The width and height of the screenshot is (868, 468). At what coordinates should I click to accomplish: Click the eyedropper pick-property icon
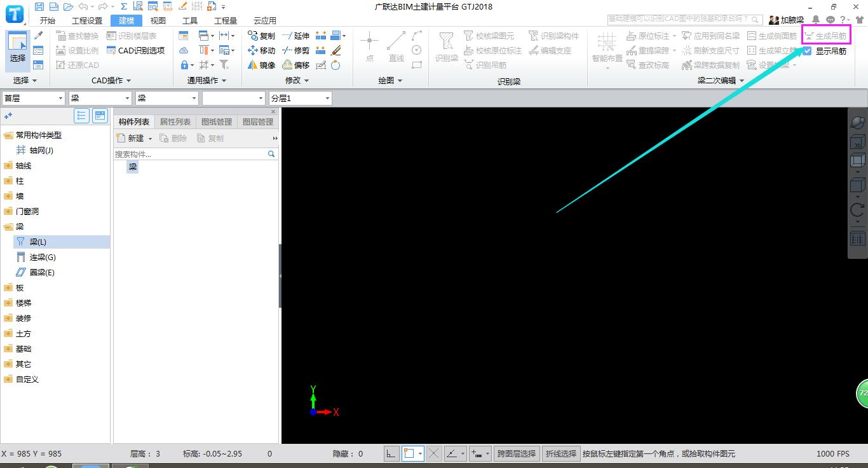click(x=38, y=36)
